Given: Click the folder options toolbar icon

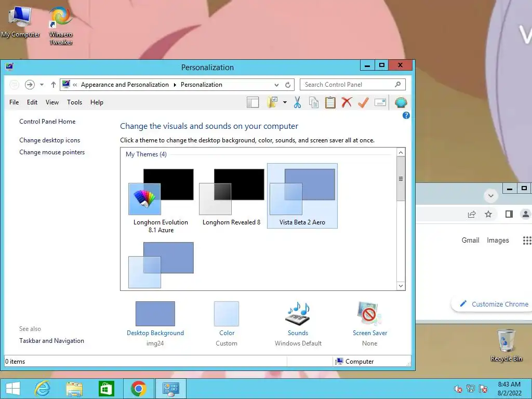Looking at the screenshot, I should (x=272, y=102).
